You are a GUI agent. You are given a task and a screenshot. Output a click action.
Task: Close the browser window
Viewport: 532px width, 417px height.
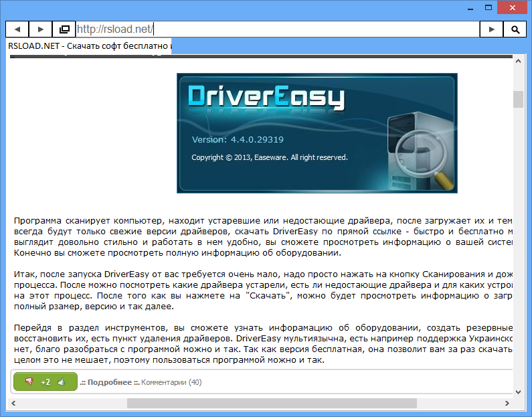[513, 7]
